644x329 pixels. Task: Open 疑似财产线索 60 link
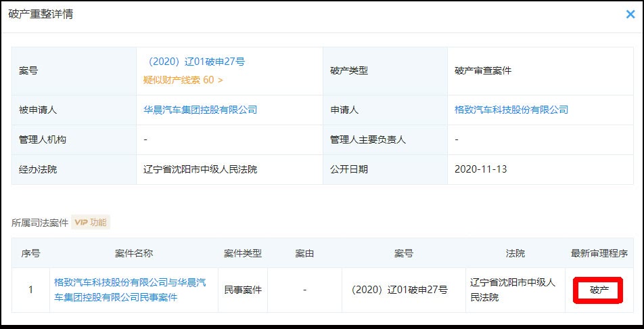click(183, 80)
